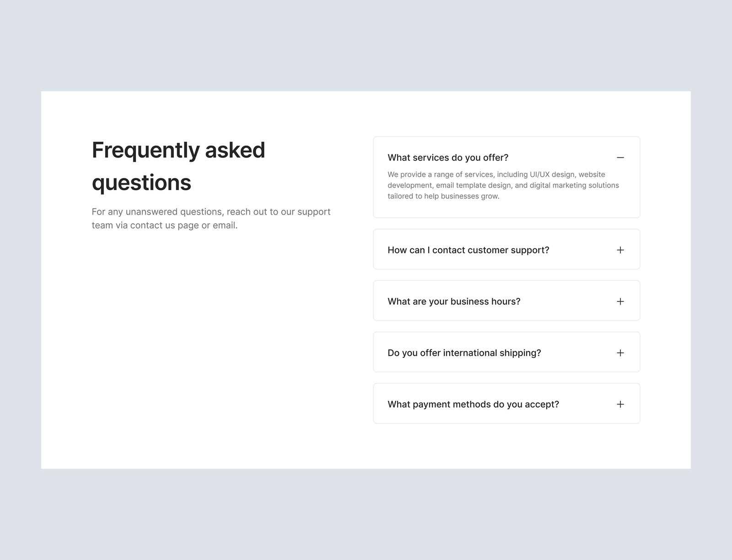732x560 pixels.
Task: Click "What payment methods do you accept?" title
Action: point(473,404)
